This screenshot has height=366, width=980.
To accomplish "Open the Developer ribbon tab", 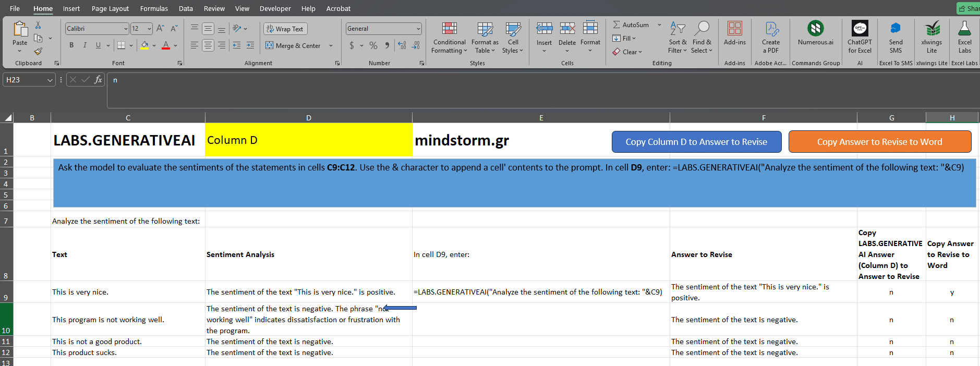I will 275,8.
